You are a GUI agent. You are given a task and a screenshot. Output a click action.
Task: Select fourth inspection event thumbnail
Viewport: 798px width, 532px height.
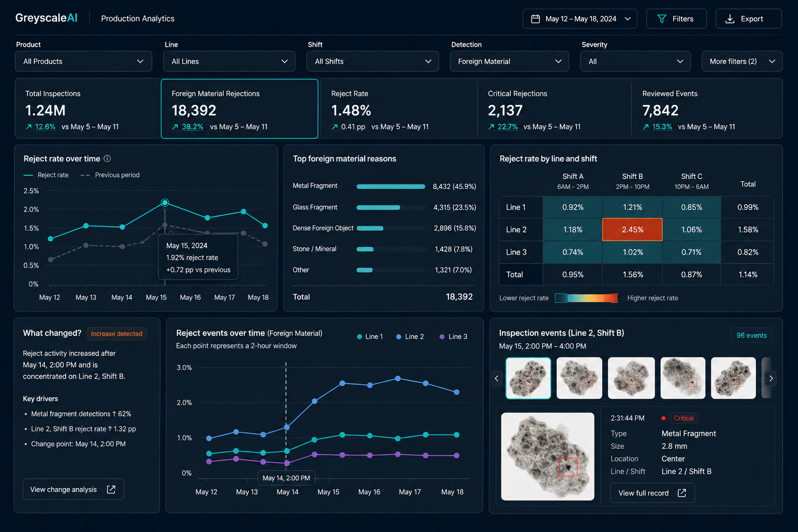[x=683, y=378]
